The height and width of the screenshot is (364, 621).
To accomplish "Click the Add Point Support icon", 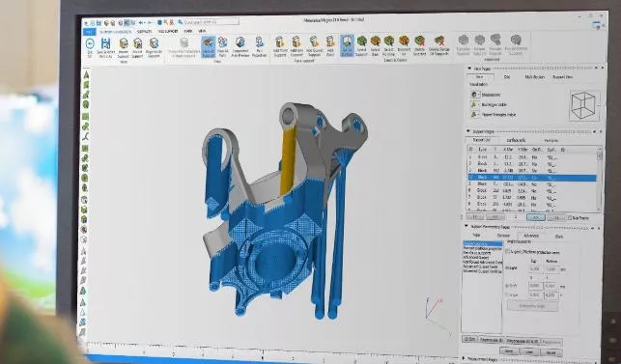I will (x=280, y=46).
